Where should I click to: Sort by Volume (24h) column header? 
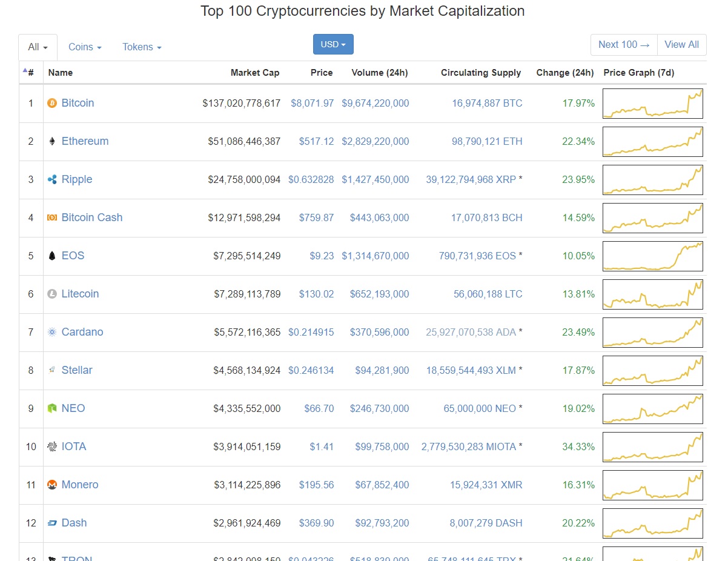[380, 73]
